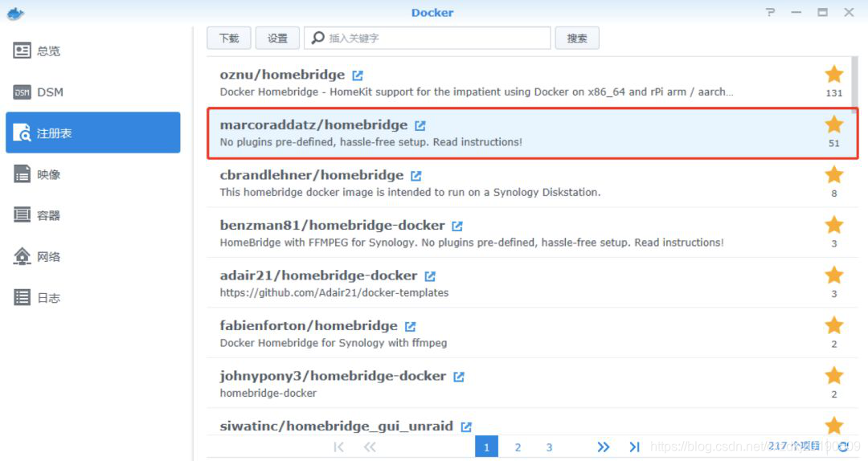868x461 pixels.
Task: Click the 51 star count
Action: [833, 143]
